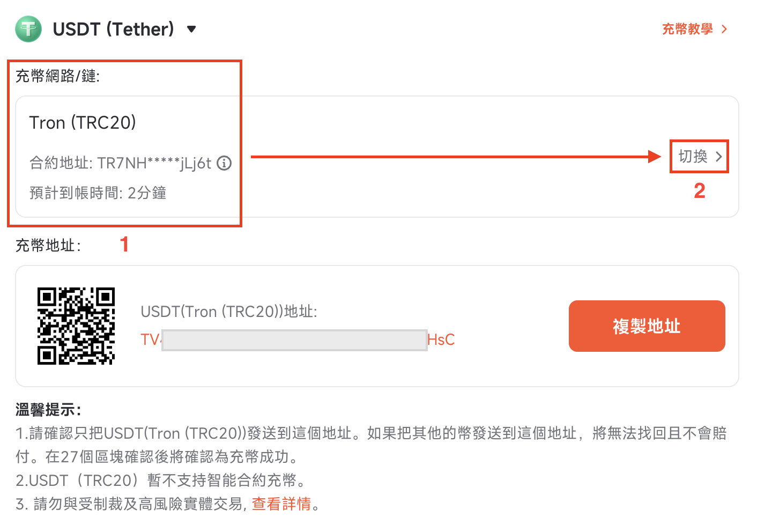The image size is (757, 532).
Task: Select the USDT (Tether) coin name
Action: (114, 29)
